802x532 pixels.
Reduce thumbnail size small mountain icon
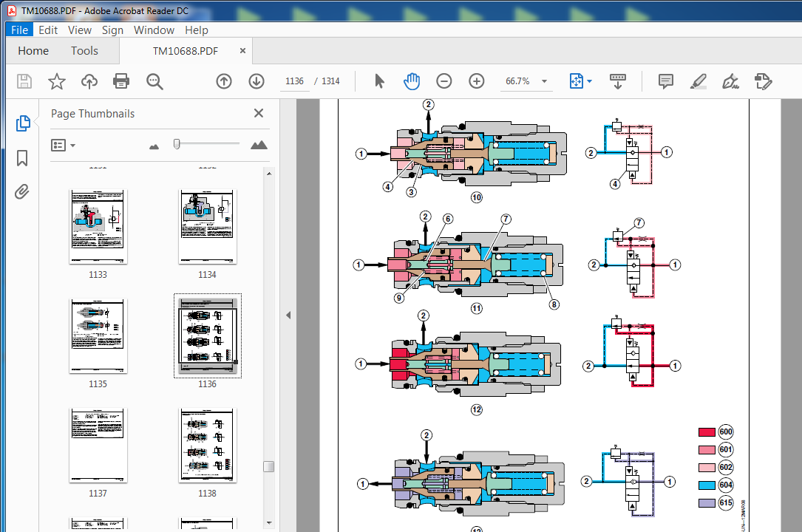click(154, 147)
